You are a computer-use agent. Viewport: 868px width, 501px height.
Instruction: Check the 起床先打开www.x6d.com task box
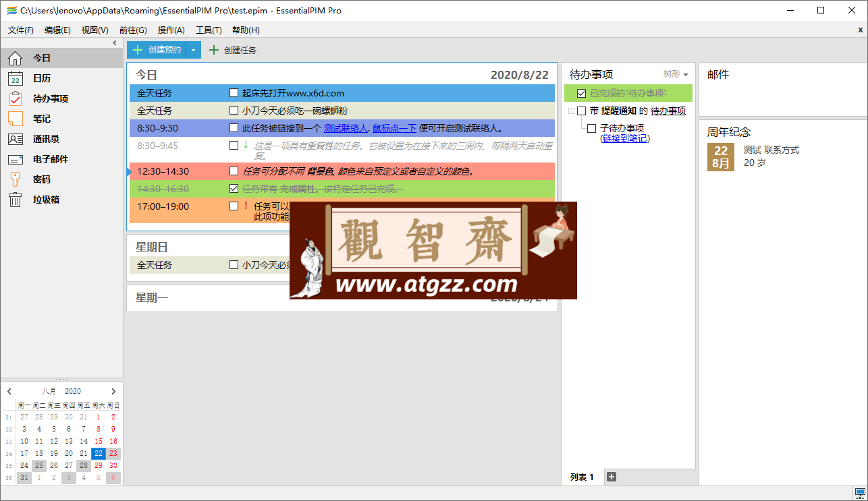234,93
